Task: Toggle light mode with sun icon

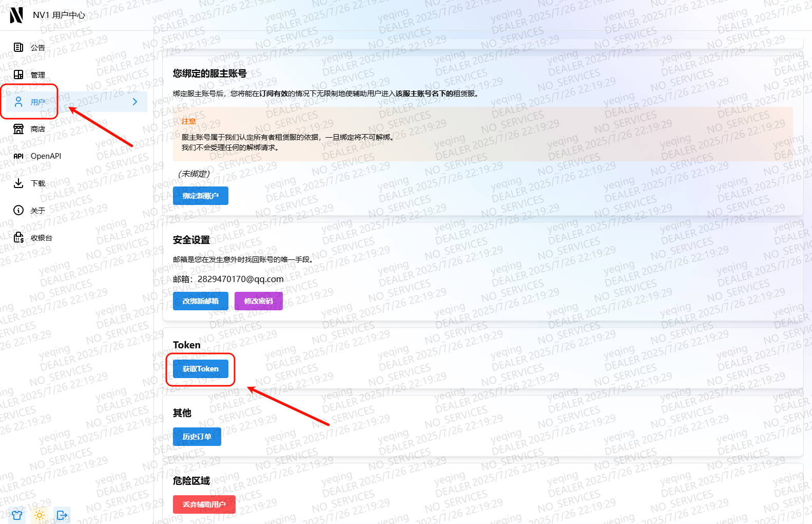Action: (40, 515)
